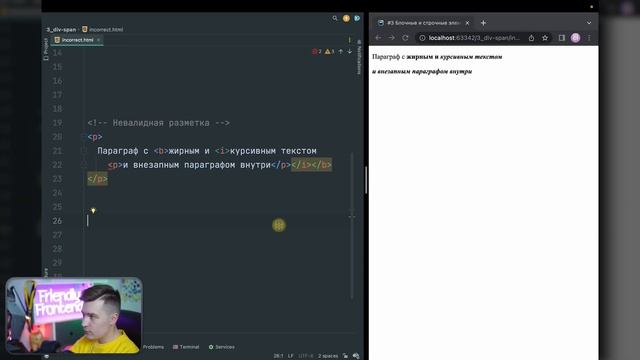Click the yellow lightbulb quick-fix icon
Viewport: 640px width, 360px height.
(93, 211)
